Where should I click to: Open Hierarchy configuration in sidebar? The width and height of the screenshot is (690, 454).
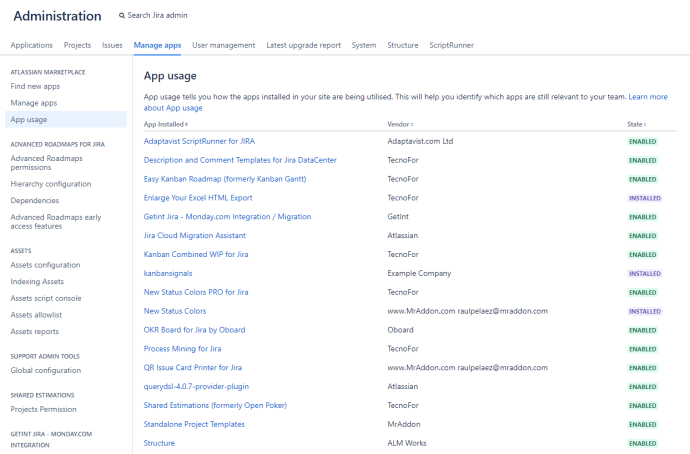(50, 183)
